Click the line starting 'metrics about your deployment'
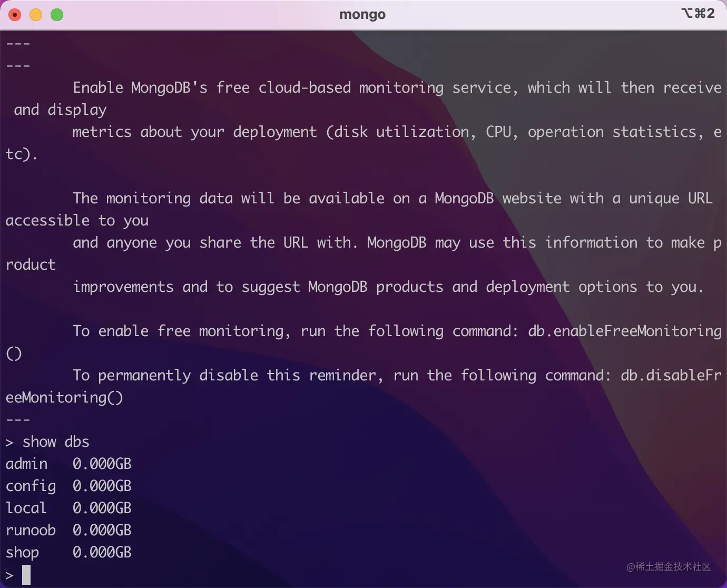Image resolution: width=727 pixels, height=588 pixels. point(397,132)
